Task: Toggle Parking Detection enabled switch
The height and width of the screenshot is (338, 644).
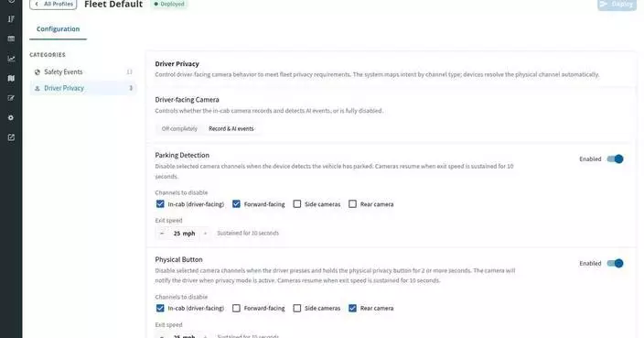Action: click(616, 159)
